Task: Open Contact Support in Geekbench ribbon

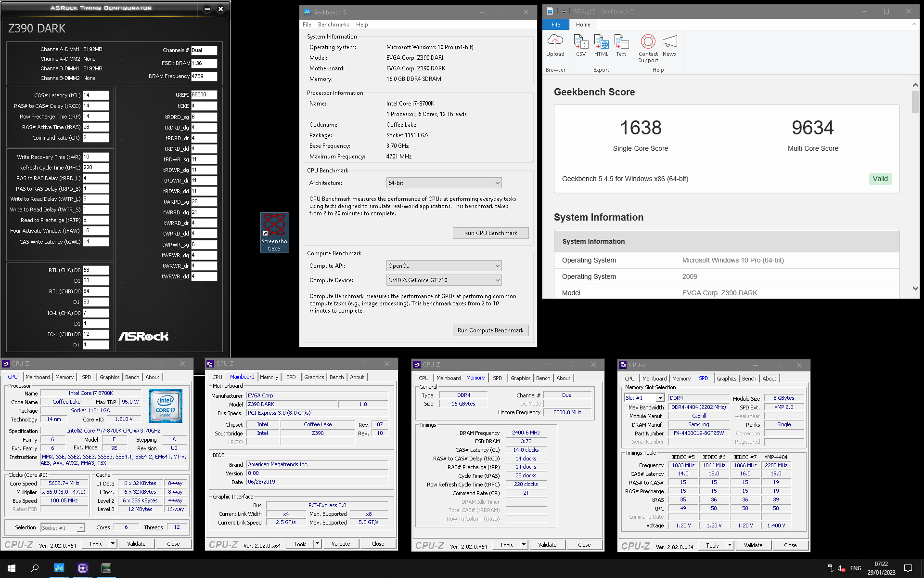Action: [648, 49]
